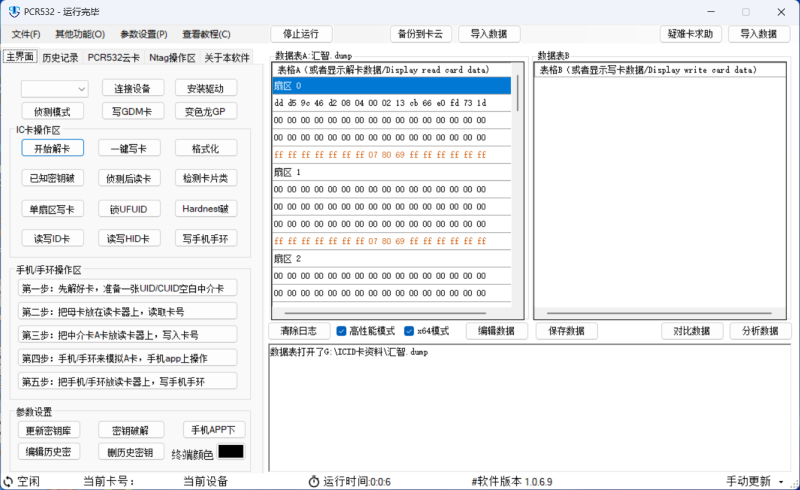Open the 查看教程(C) menu
Screen dimensions: 800x490
(207, 34)
